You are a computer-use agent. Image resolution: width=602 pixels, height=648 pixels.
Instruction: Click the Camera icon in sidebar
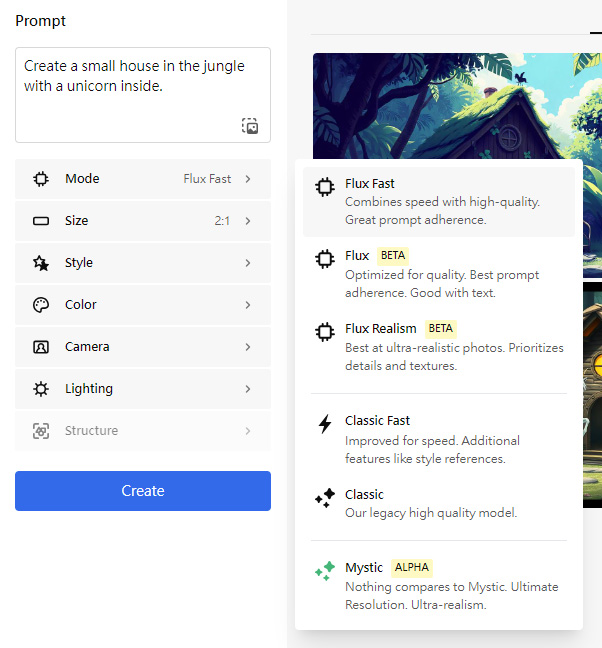click(x=41, y=347)
